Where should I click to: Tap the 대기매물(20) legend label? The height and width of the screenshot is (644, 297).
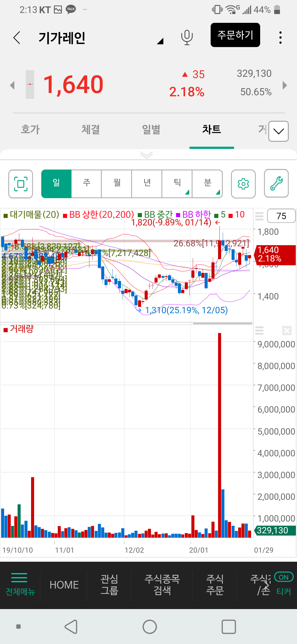(x=31, y=215)
